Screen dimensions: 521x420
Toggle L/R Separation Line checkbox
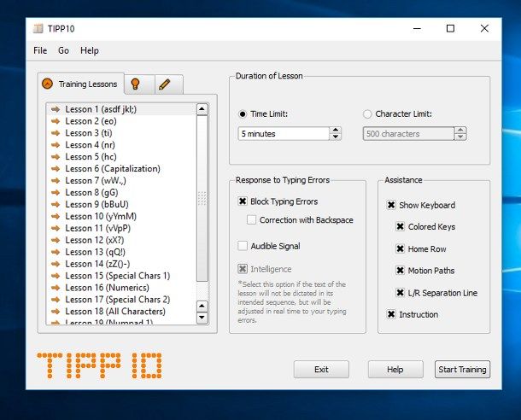[x=401, y=293]
